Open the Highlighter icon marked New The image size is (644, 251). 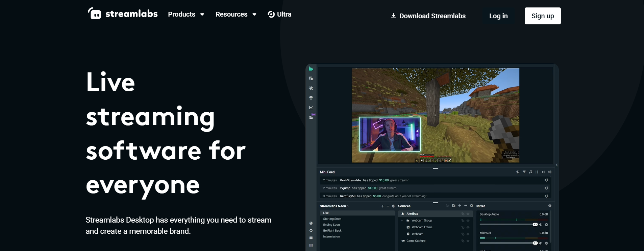pos(312,117)
